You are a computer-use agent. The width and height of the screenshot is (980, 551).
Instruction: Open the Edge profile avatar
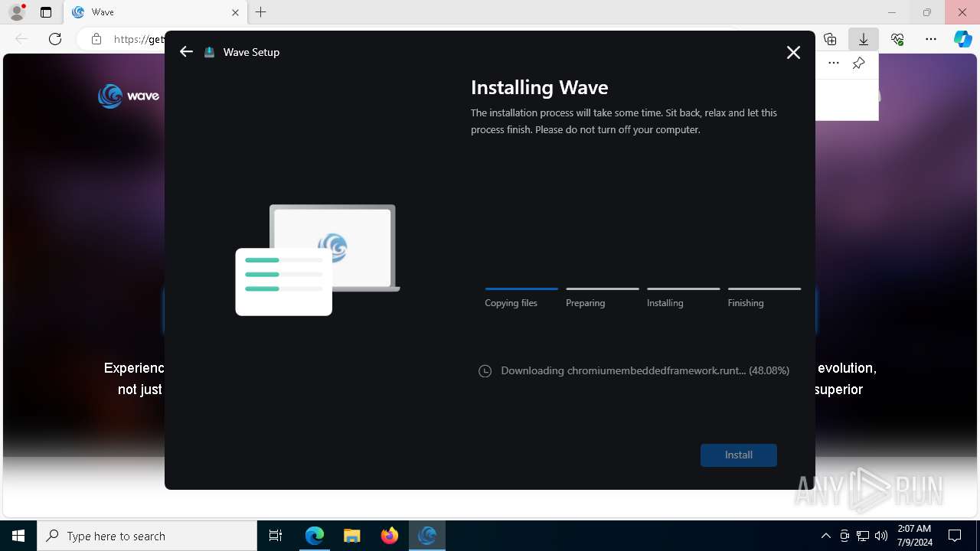pyautogui.click(x=17, y=12)
